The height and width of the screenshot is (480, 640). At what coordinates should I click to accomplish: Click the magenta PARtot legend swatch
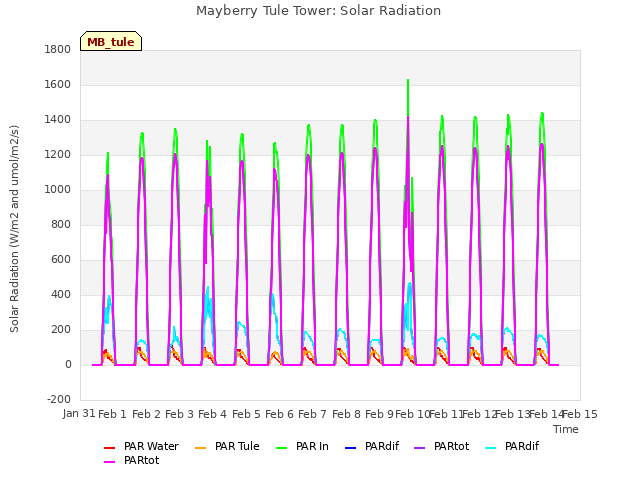point(109,462)
